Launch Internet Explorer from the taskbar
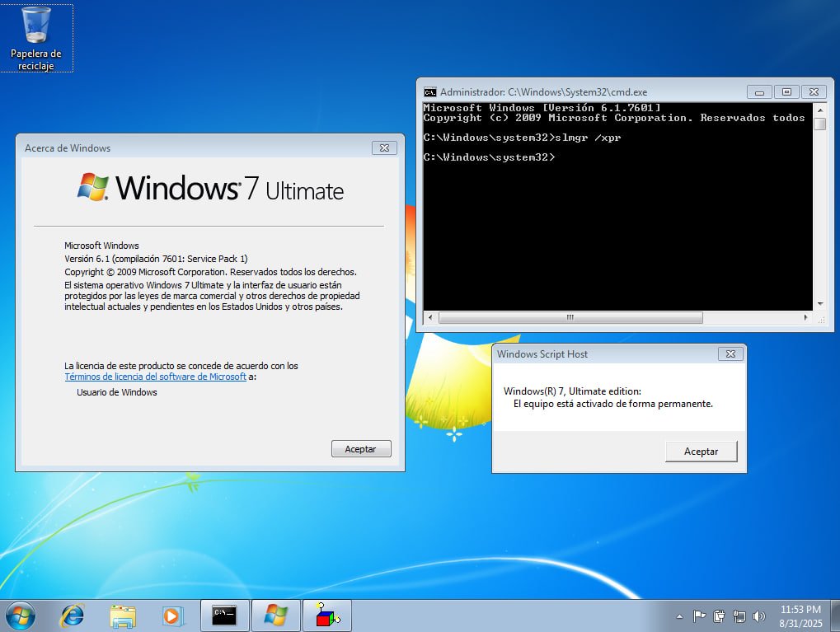The width and height of the screenshot is (840, 632). [x=73, y=615]
